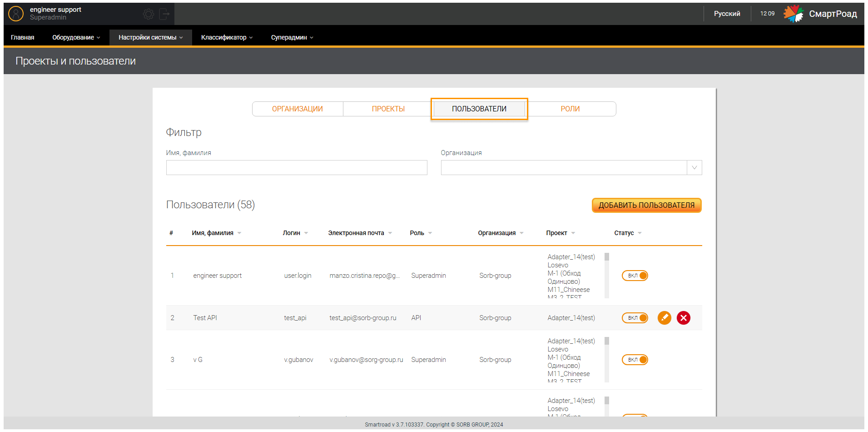Viewport: 868px width, 432px height.
Task: Click the user profile avatar icon
Action: (16, 14)
